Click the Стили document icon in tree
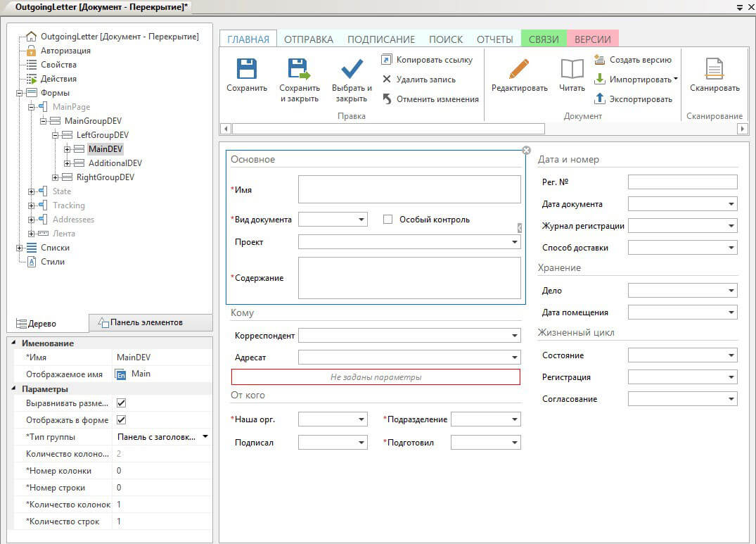 (32, 261)
